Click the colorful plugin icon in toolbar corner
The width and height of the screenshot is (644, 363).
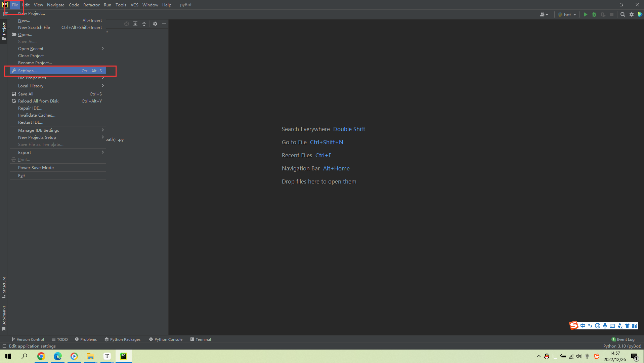(x=640, y=14)
